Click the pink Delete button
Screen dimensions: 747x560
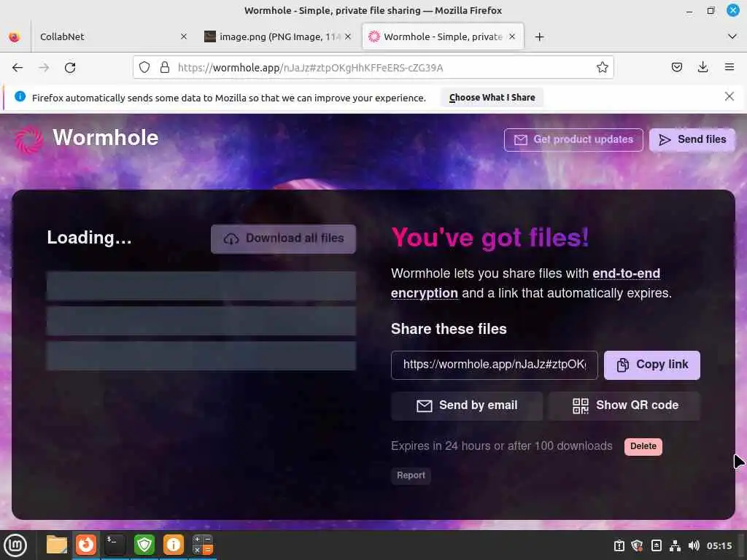[x=643, y=447]
